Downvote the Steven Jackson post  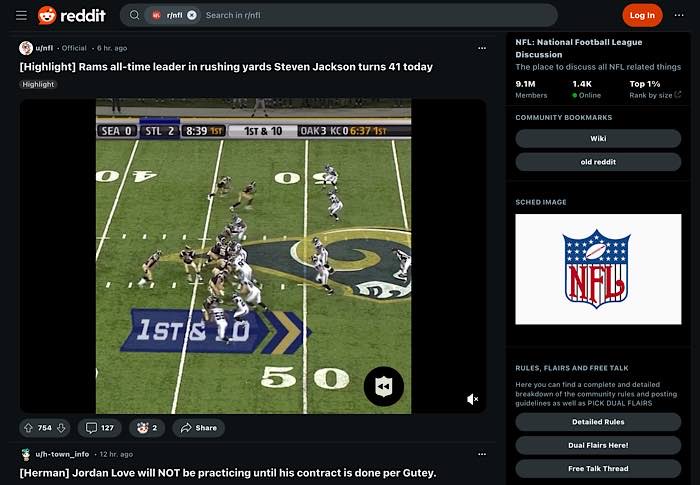pyautogui.click(x=61, y=428)
